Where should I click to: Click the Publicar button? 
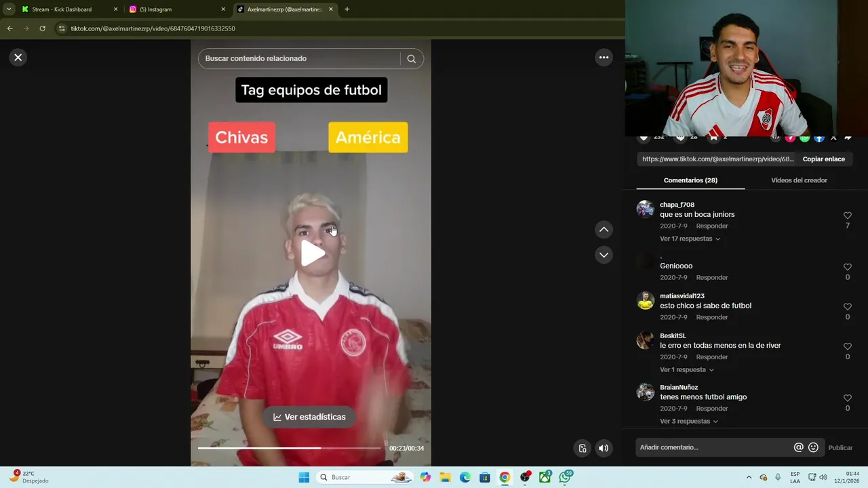pyautogui.click(x=840, y=448)
